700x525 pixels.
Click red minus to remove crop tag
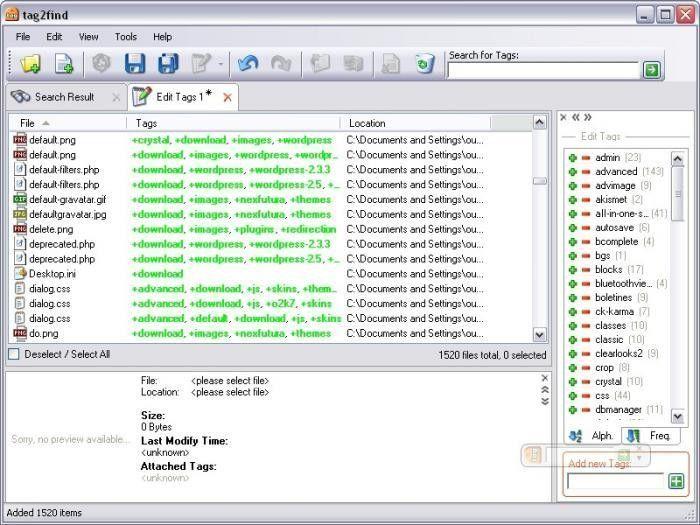[586, 368]
